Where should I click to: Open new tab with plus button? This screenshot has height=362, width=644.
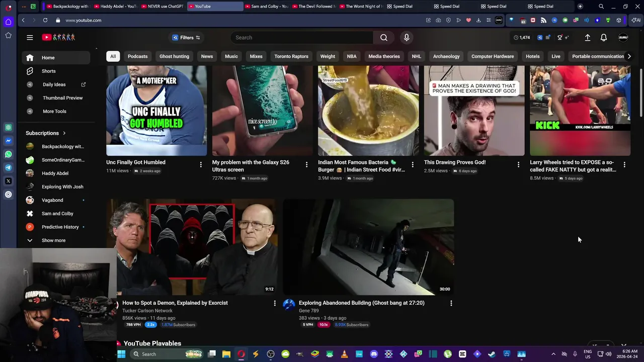[x=580, y=7]
